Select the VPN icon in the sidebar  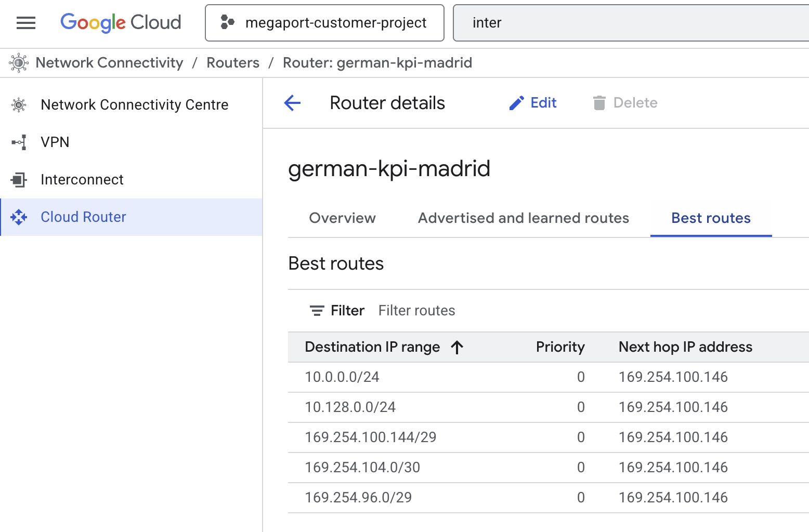tap(19, 142)
